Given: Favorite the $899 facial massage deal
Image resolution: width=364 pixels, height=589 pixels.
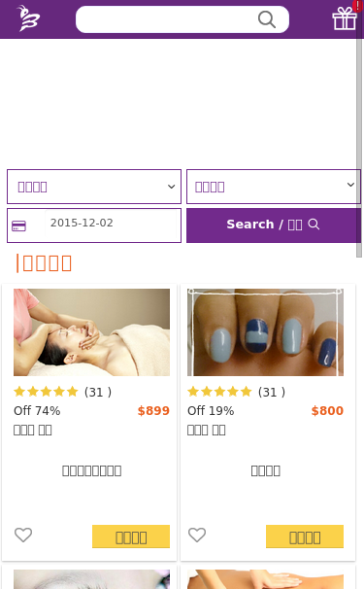Looking at the screenshot, I should click(23, 535).
